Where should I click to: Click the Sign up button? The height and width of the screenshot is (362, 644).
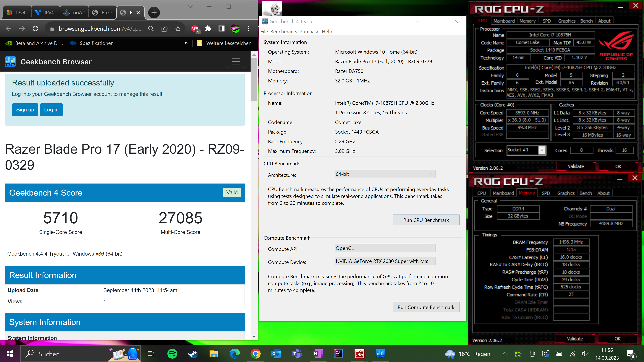(x=25, y=110)
